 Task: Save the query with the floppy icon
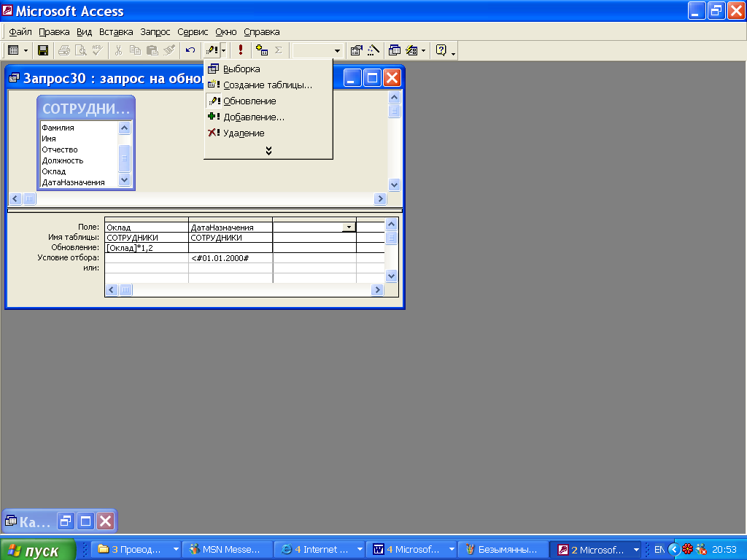click(43, 50)
